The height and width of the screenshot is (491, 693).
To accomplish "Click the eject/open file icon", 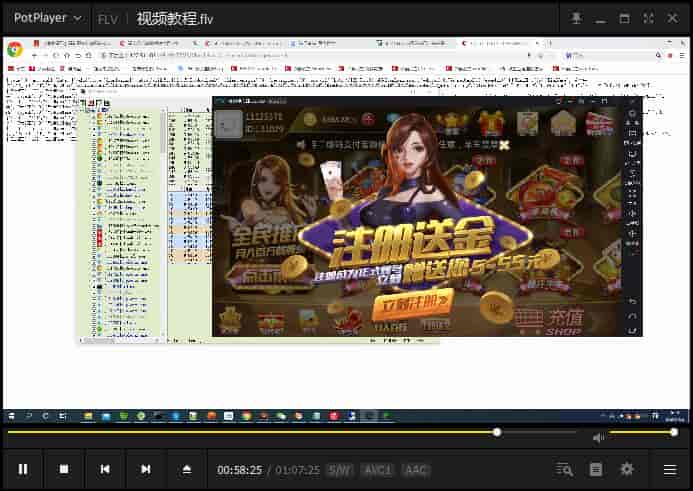I will pyautogui.click(x=187, y=469).
